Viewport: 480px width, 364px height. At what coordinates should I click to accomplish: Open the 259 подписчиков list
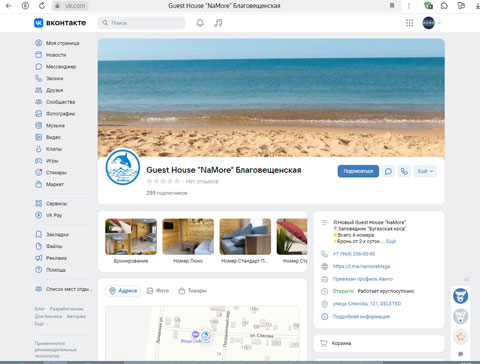tap(167, 193)
